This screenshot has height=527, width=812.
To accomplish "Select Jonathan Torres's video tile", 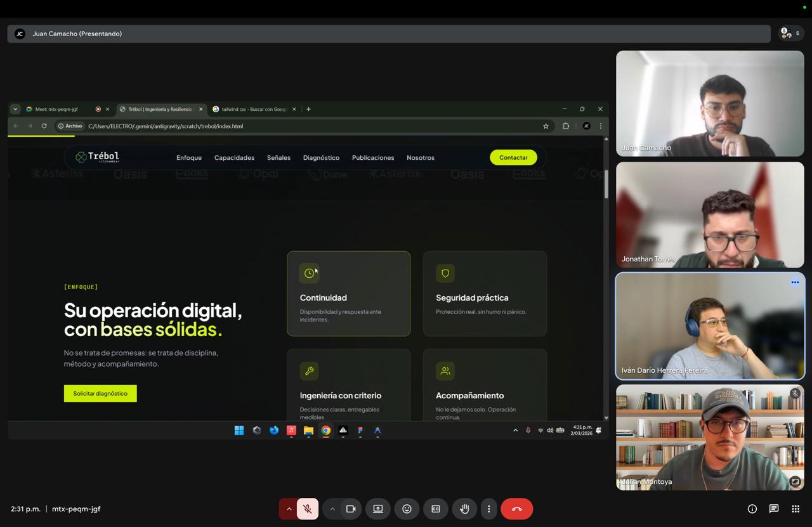I will pos(710,214).
